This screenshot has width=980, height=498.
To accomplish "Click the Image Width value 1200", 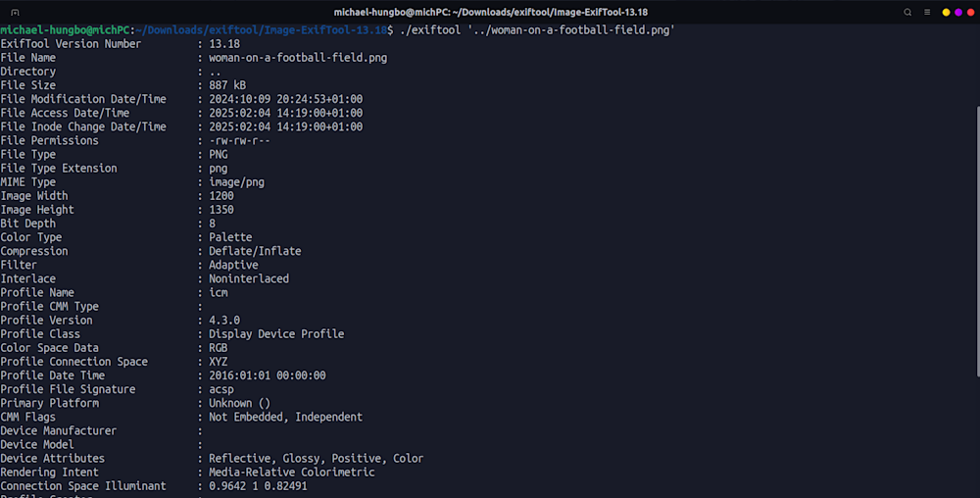I will [221, 196].
